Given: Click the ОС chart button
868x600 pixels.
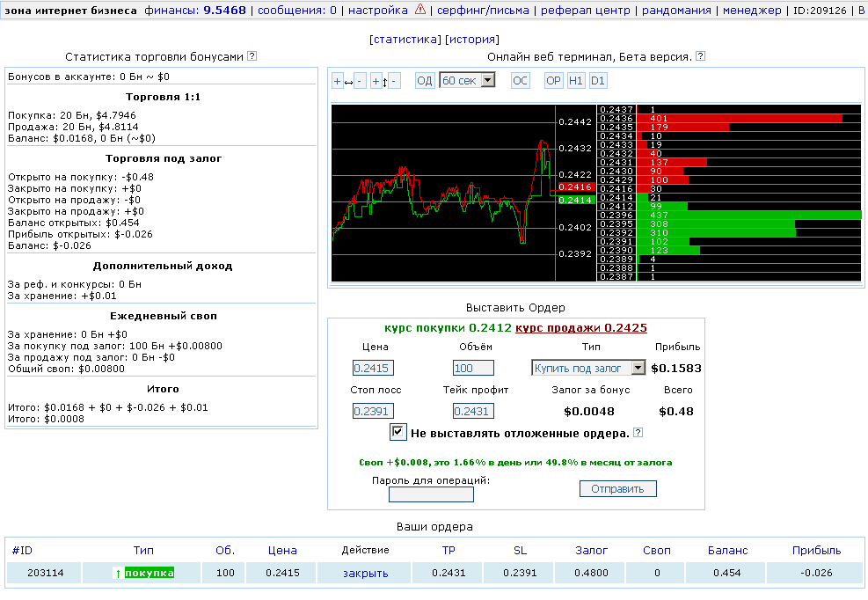Looking at the screenshot, I should (x=520, y=81).
